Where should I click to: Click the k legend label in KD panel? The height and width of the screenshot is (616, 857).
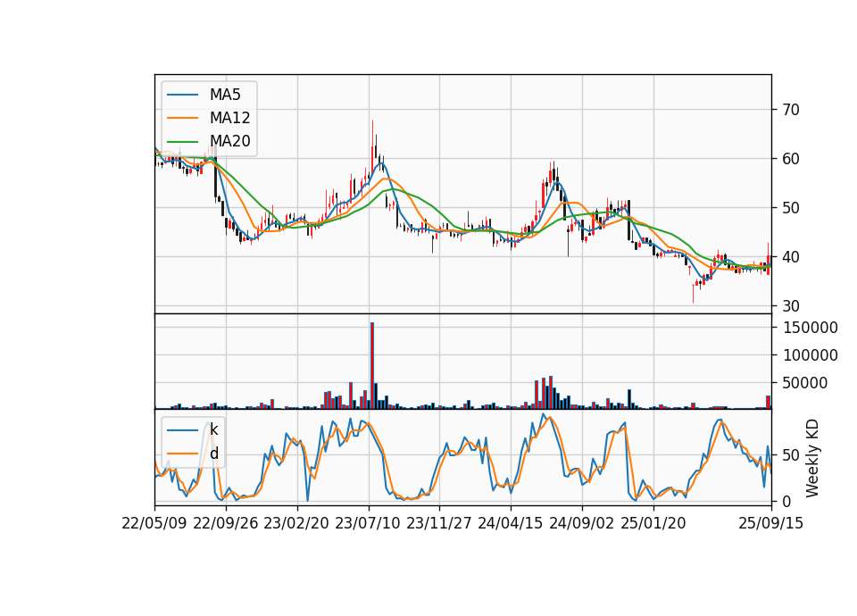tap(213, 429)
